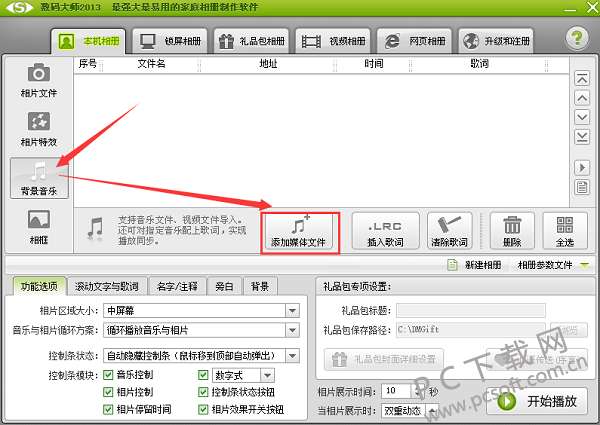Select the 相片特效 effects icon
Image resolution: width=600 pixels, height=425 pixels.
[x=39, y=121]
